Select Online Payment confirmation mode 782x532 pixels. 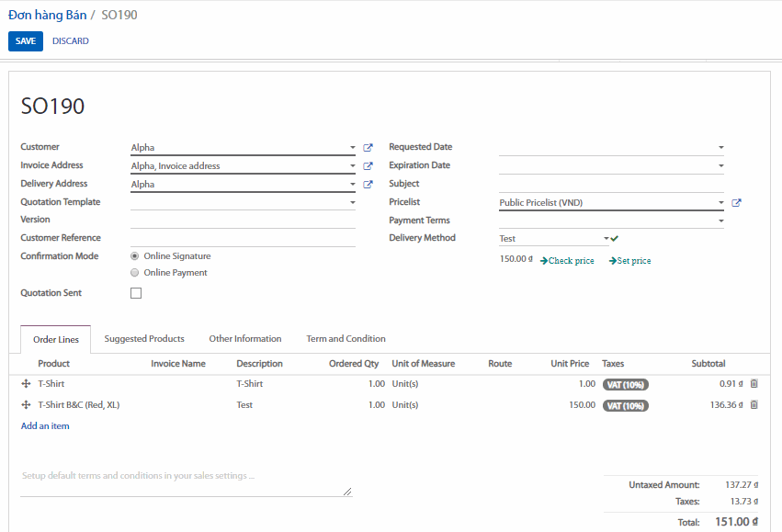(135, 273)
